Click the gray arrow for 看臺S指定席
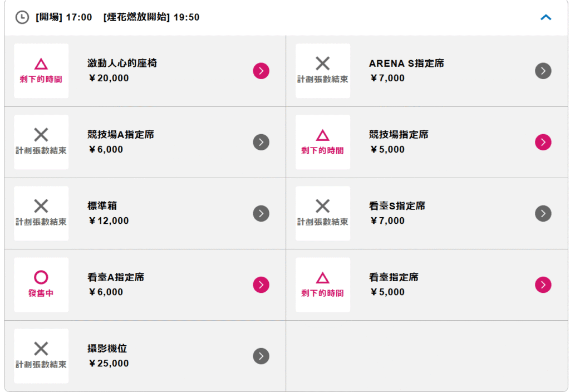The width and height of the screenshot is (570, 392). 543,213
